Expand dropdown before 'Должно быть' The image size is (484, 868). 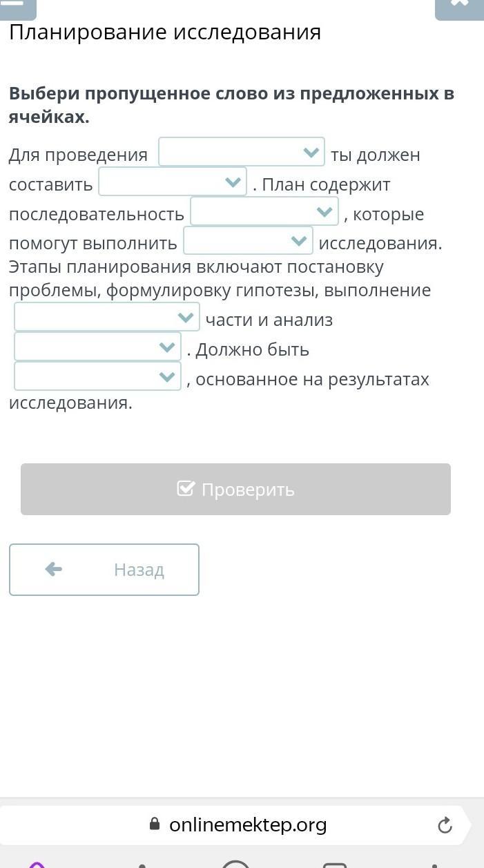click(x=97, y=347)
